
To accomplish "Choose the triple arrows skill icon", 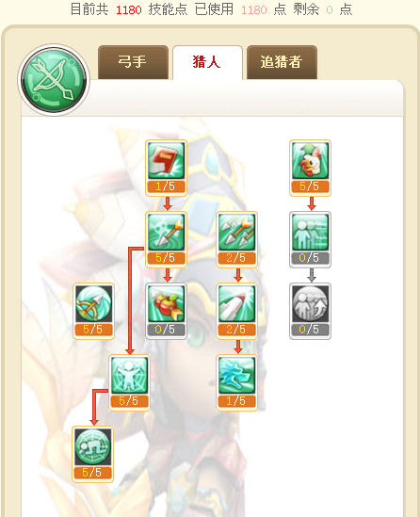I will pos(236,232).
